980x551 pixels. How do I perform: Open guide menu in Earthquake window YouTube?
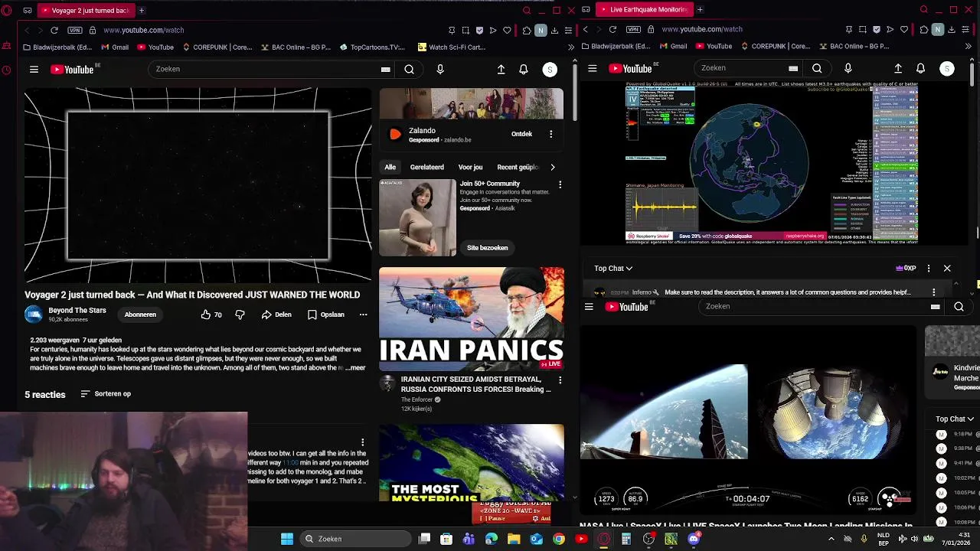point(592,68)
